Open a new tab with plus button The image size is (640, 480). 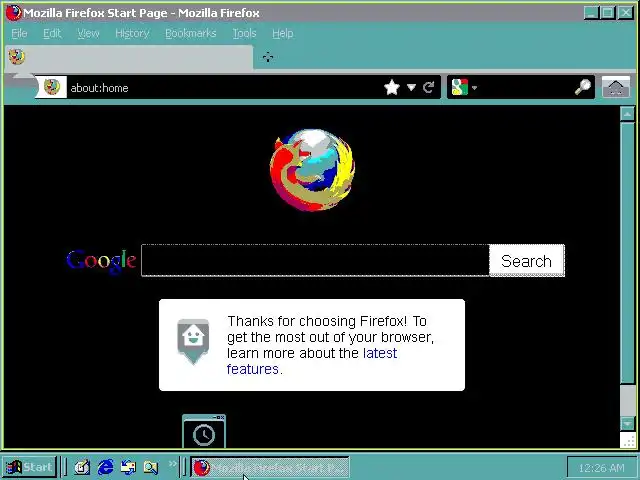point(268,57)
